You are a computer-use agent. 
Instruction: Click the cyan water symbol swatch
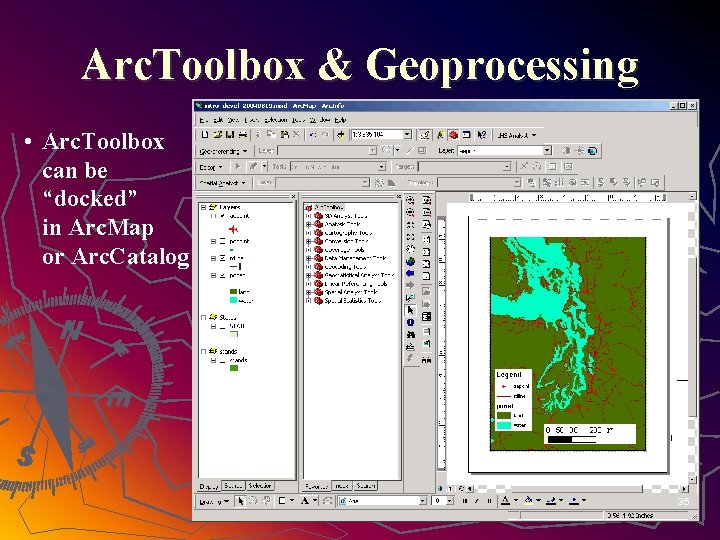tap(233, 300)
